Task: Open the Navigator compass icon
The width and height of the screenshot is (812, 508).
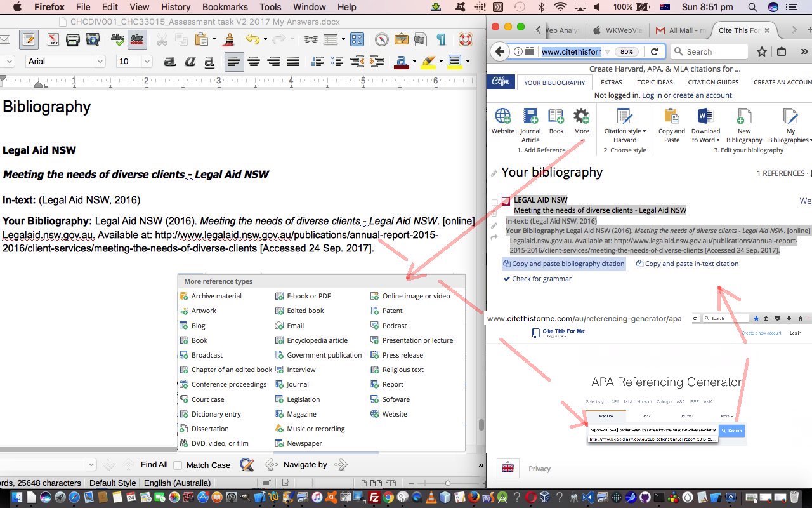Action: point(381,39)
